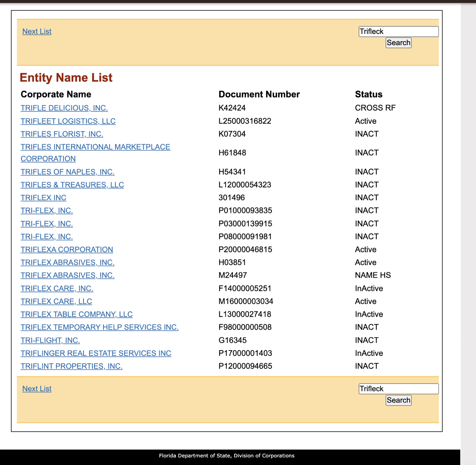
Task: Select document number H61848
Action: 232,153
